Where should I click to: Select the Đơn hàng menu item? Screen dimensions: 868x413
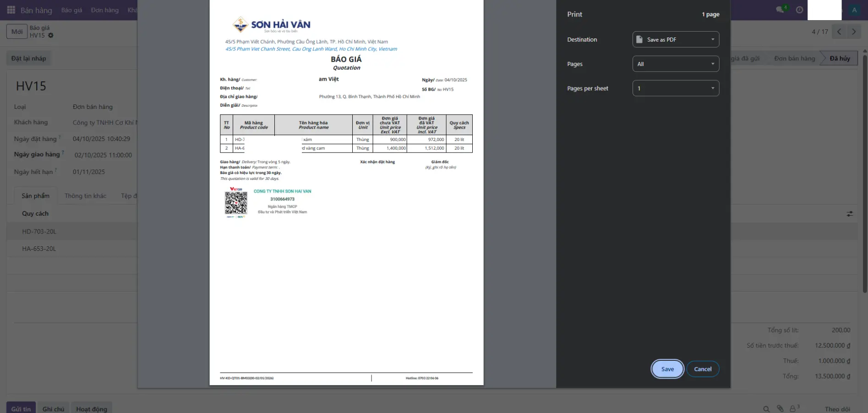tap(104, 10)
